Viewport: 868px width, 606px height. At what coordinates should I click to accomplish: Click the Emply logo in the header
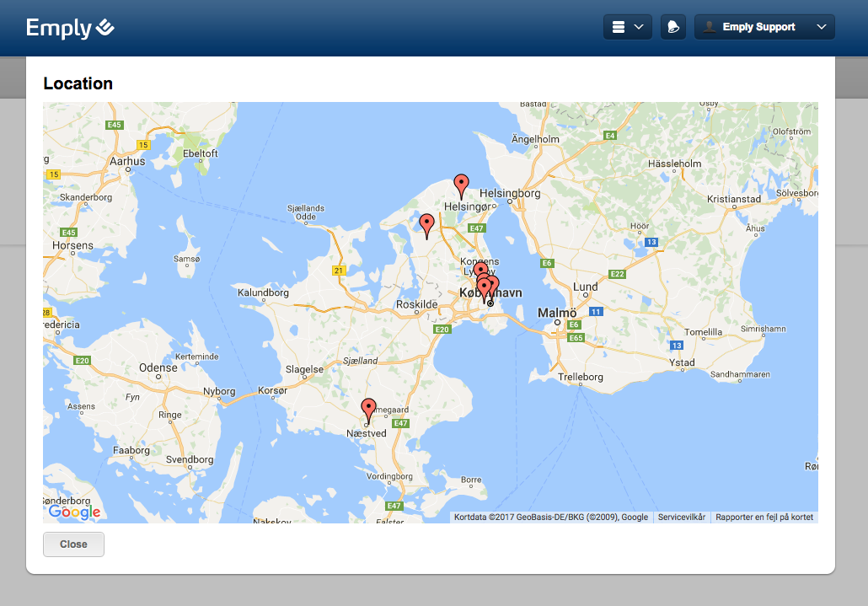(x=70, y=28)
